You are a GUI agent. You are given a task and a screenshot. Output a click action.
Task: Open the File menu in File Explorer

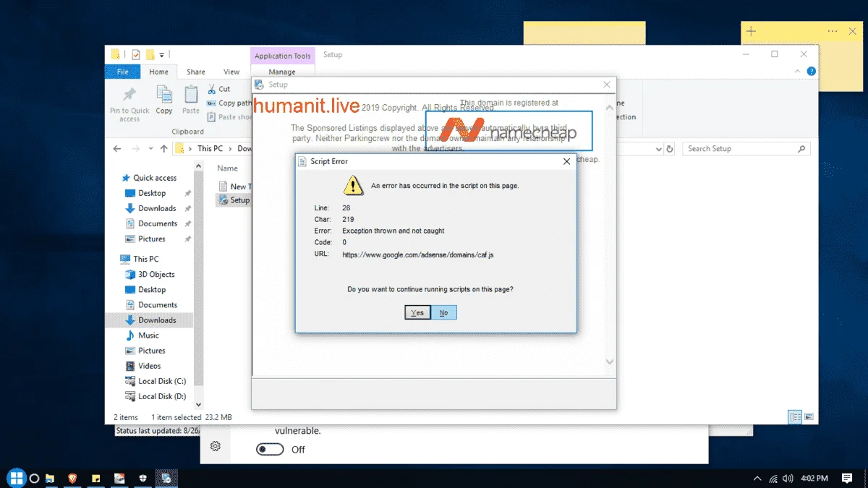(x=123, y=72)
